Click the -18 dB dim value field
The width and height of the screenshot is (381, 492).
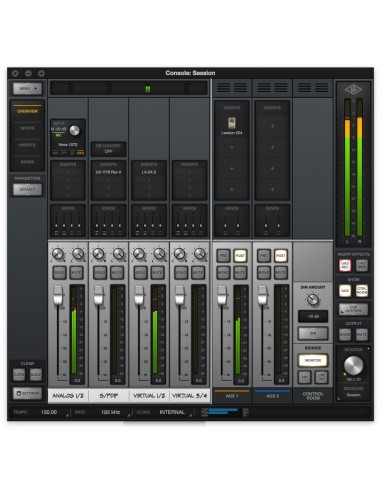click(313, 316)
